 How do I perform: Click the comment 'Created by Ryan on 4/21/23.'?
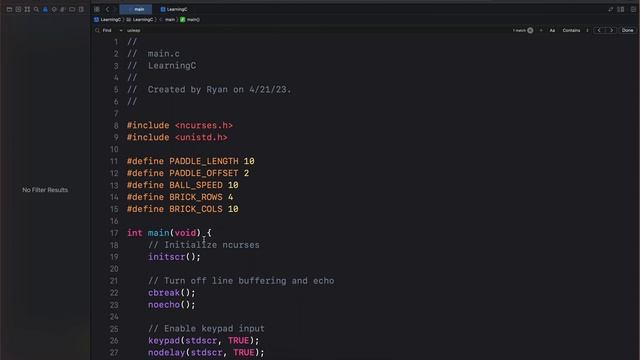pos(220,90)
